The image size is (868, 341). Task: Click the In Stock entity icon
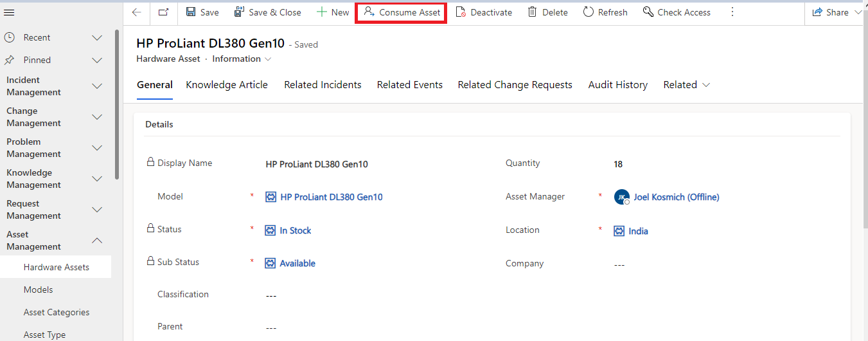[x=271, y=230]
